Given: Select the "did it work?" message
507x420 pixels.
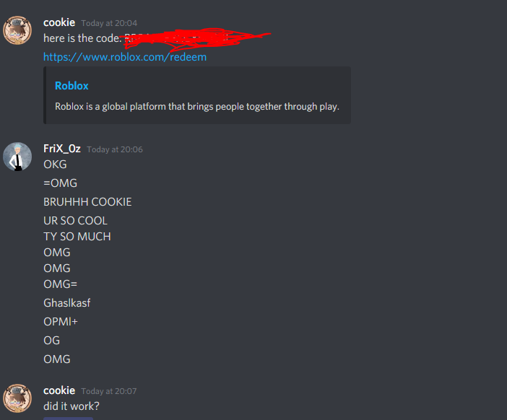Looking at the screenshot, I should click(x=71, y=406).
